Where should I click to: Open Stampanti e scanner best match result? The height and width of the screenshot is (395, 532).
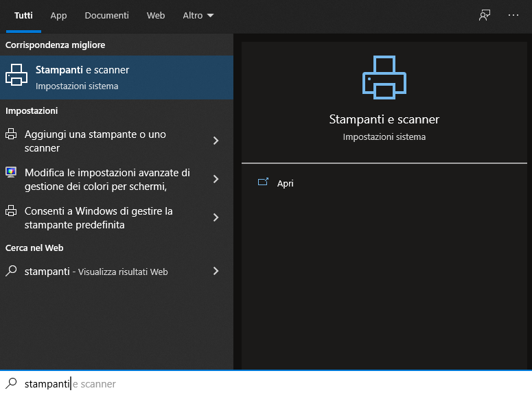(x=117, y=77)
